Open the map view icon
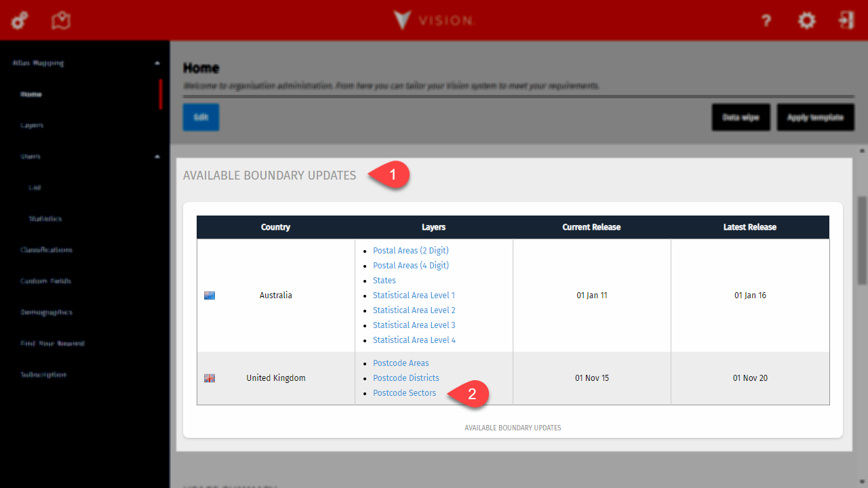 tap(61, 20)
